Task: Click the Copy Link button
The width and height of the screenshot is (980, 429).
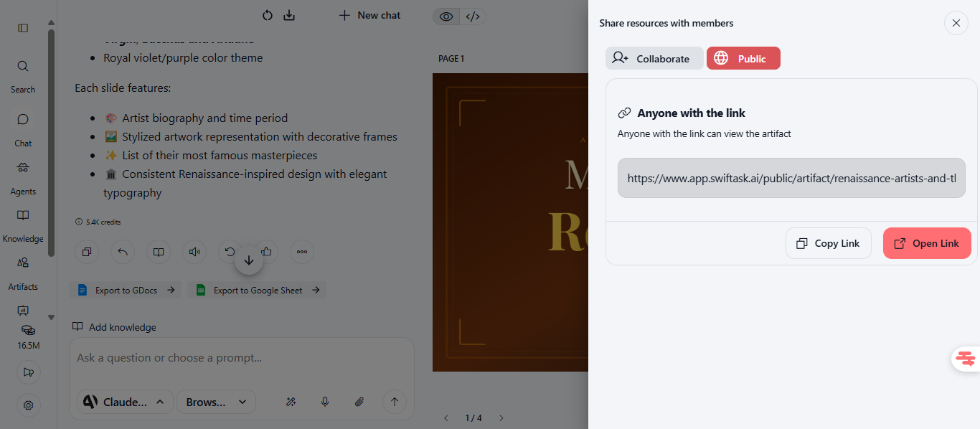Action: [x=828, y=243]
